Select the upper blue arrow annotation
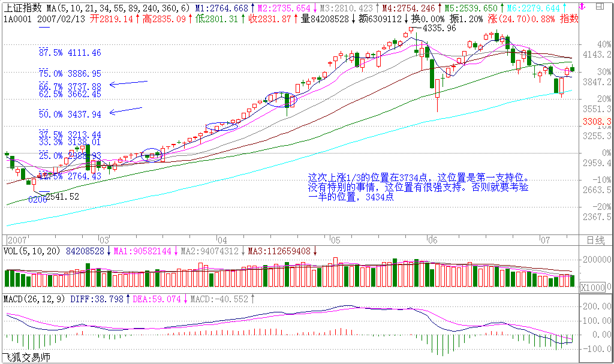The width and height of the screenshot is (614, 364). pos(128,83)
